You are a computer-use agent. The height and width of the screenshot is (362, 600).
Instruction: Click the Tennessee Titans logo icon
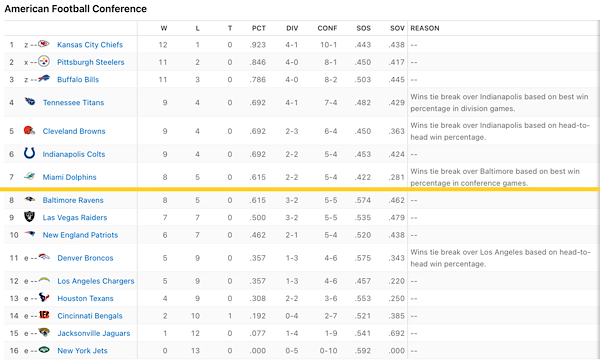coord(29,101)
